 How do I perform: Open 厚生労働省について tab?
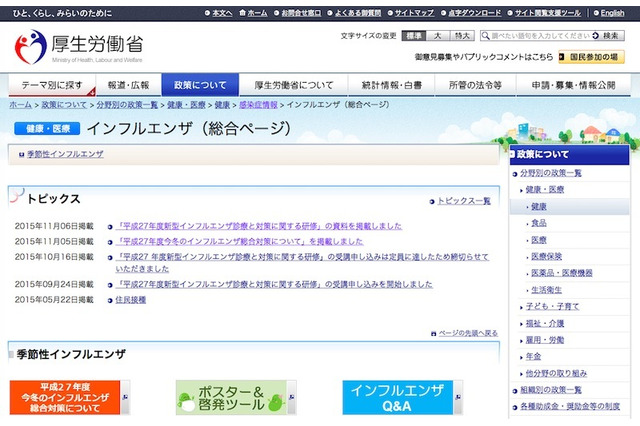tap(293, 85)
